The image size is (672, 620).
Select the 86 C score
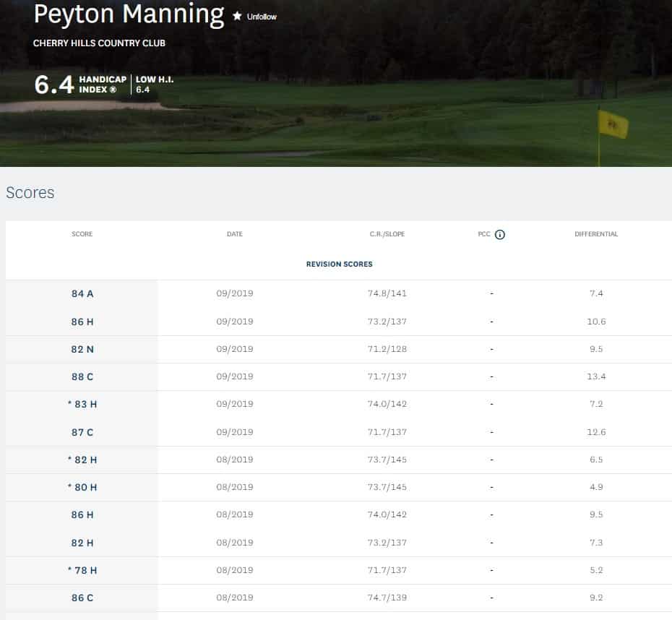tap(82, 598)
